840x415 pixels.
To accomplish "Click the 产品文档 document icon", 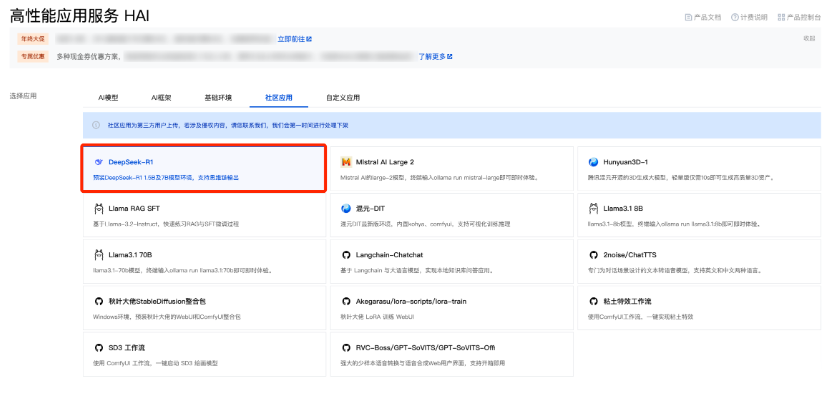I will click(688, 17).
